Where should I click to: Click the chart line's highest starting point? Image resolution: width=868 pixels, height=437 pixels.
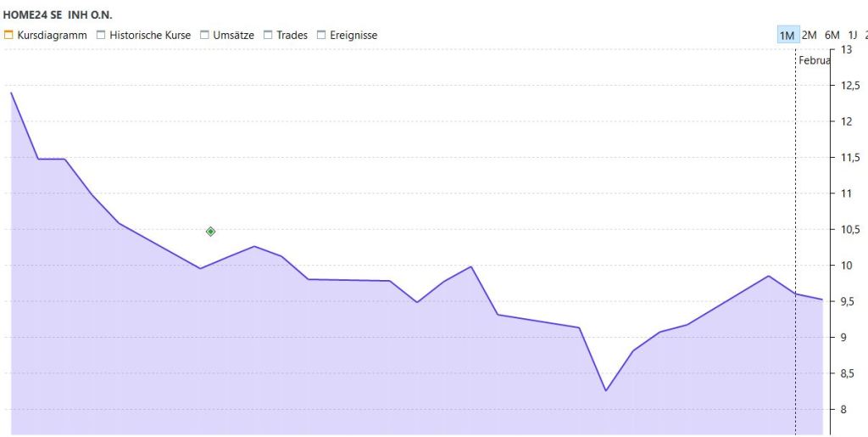click(11, 92)
